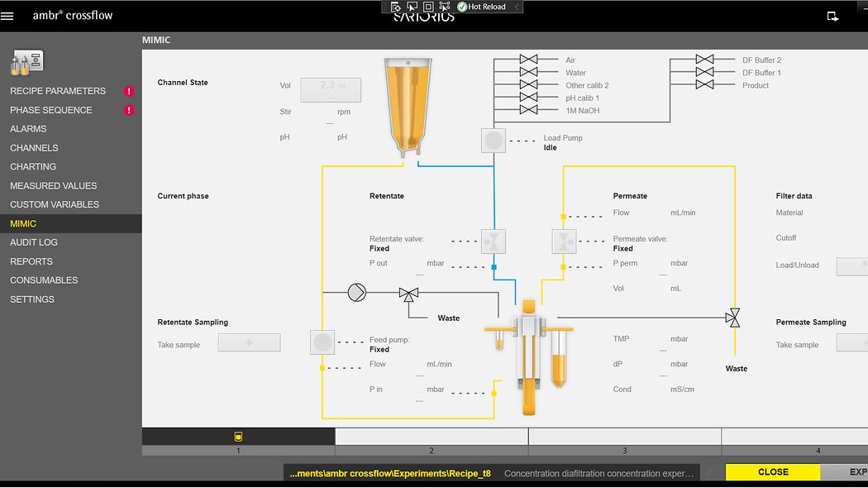Switch to the CHARTING section

click(x=33, y=166)
